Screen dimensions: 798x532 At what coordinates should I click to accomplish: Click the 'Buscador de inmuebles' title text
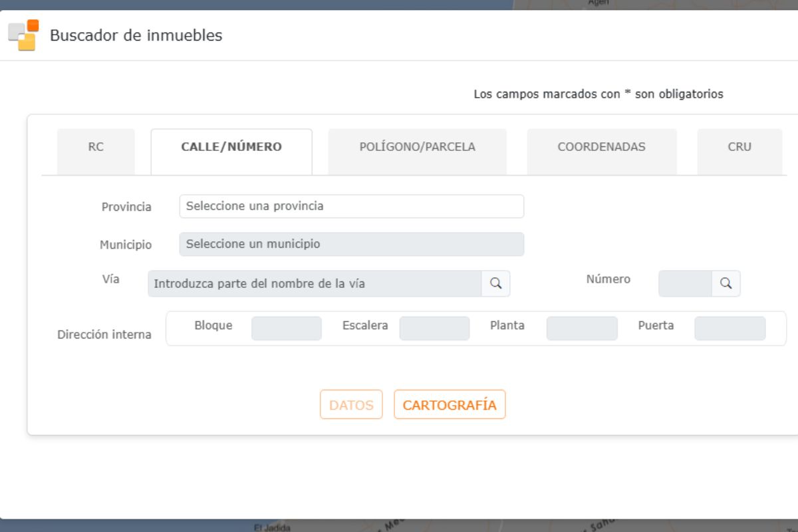pyautogui.click(x=136, y=35)
